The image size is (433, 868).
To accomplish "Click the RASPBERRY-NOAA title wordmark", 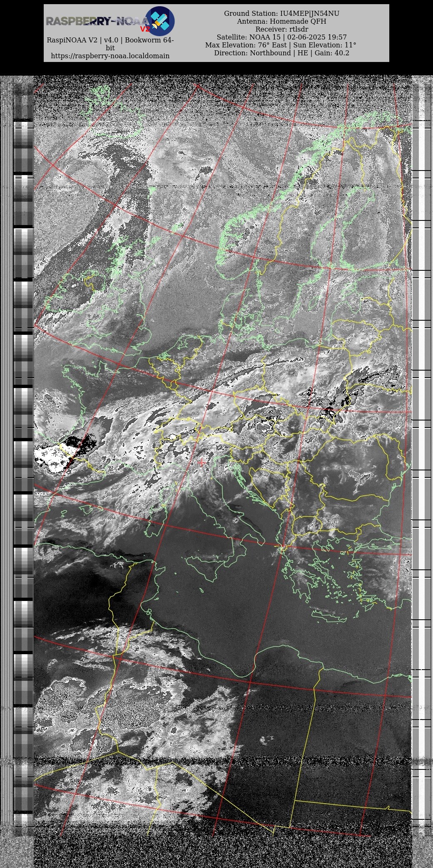I will click(x=97, y=21).
